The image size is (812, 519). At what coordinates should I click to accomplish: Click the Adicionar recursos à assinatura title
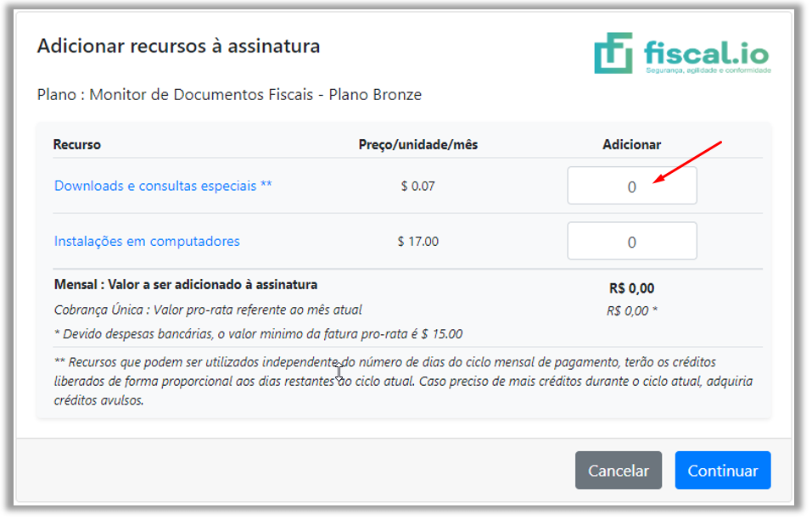[178, 46]
